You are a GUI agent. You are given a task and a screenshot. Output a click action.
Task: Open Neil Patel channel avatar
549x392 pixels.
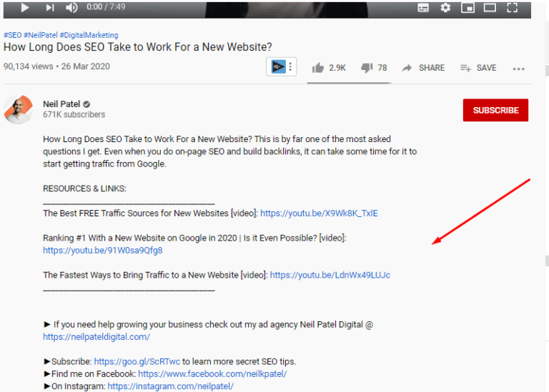(19, 109)
